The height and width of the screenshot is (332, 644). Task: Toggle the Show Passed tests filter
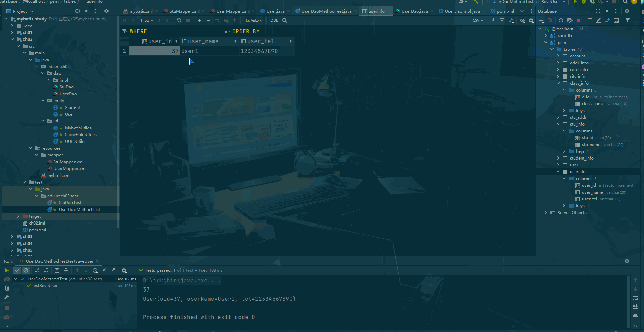coord(17,270)
